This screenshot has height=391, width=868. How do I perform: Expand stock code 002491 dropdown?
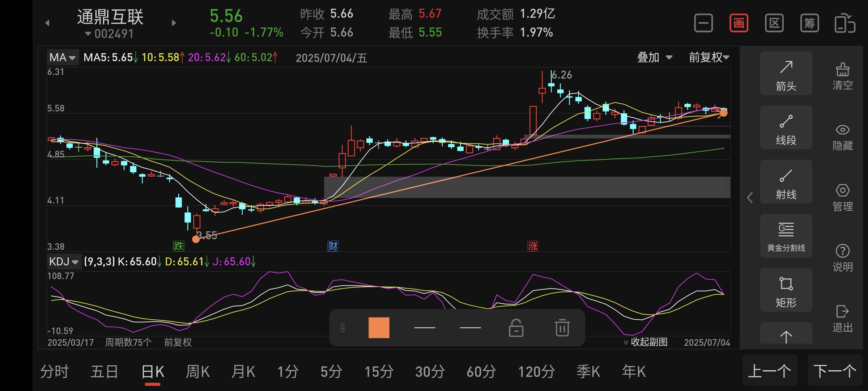109,34
